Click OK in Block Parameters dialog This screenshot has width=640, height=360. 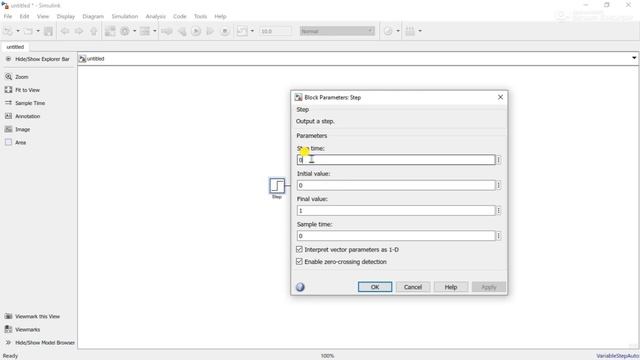click(x=375, y=287)
